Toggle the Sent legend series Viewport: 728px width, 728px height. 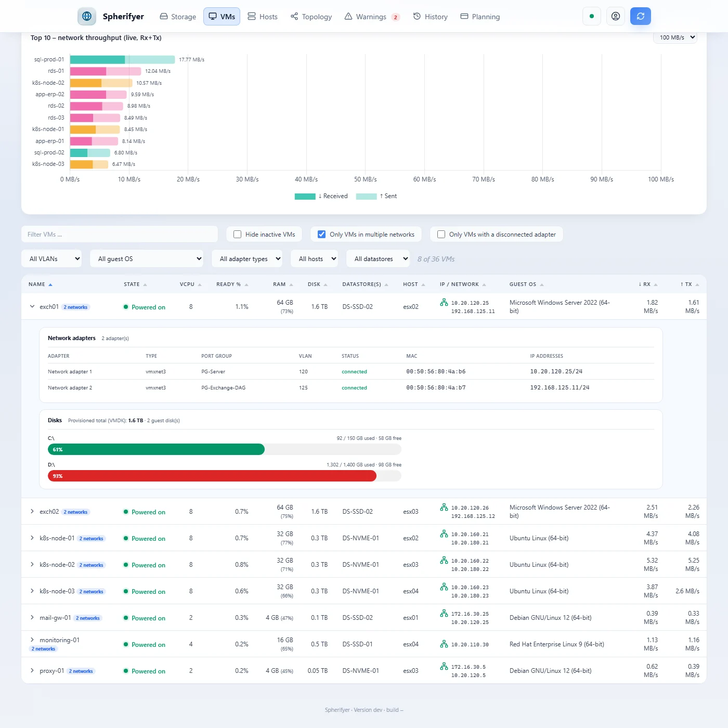pyautogui.click(x=376, y=196)
